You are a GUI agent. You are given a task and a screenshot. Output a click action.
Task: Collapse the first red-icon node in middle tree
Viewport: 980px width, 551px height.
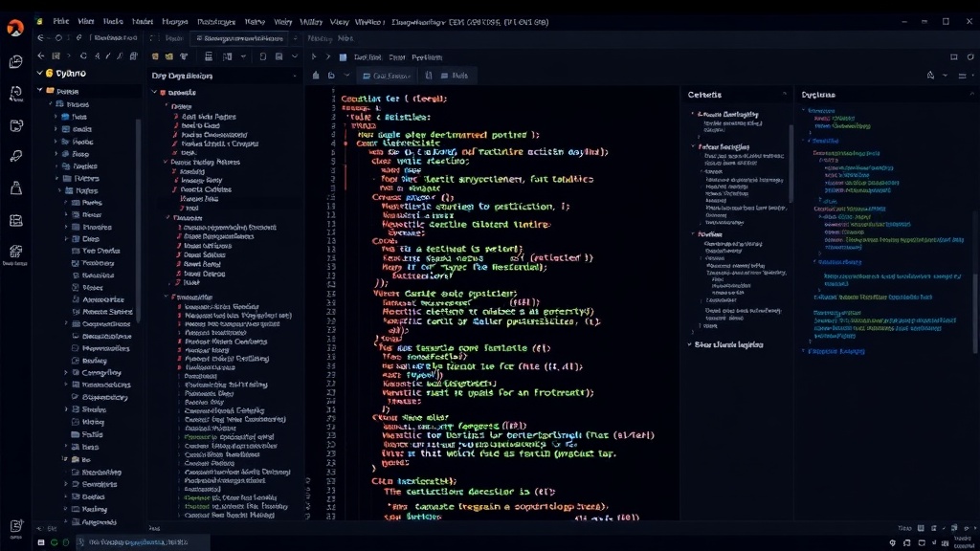coord(154,93)
